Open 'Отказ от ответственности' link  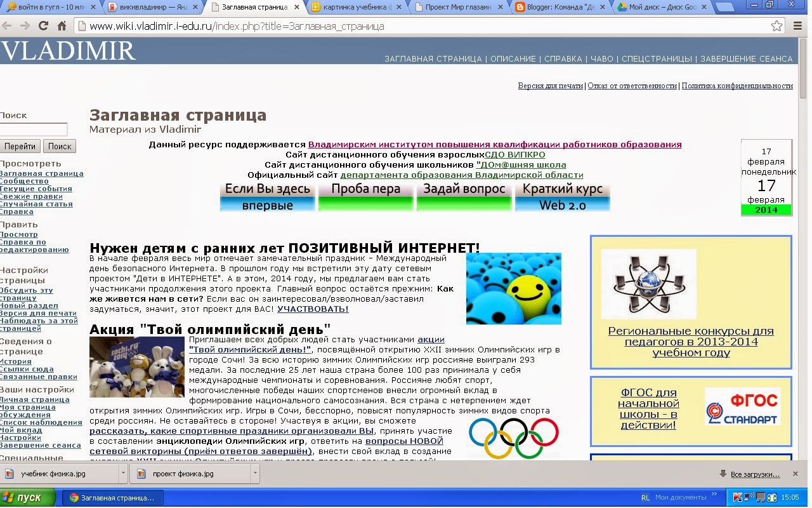pos(632,86)
